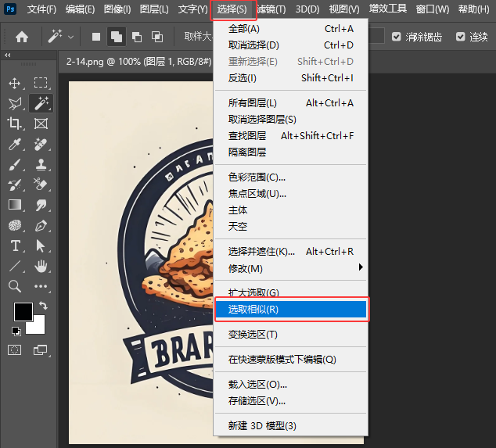Select the Sponge tool
The height and width of the screenshot is (448, 496).
pos(15,225)
